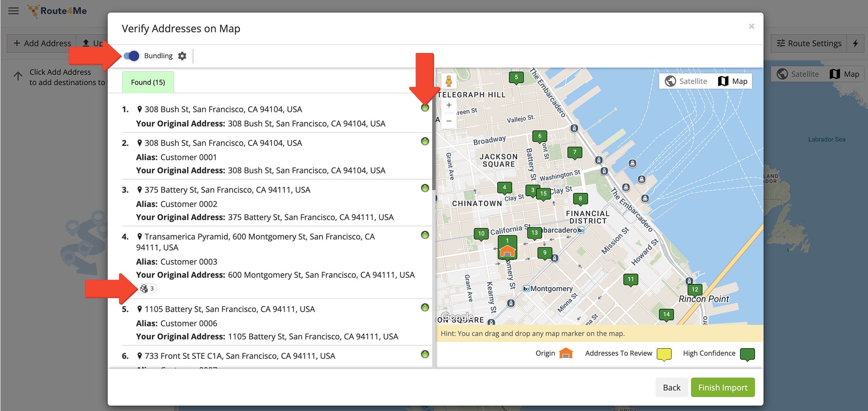Viewport: 868px width, 411px height.
Task: Open the Found (15) tab
Action: pyautogui.click(x=148, y=82)
